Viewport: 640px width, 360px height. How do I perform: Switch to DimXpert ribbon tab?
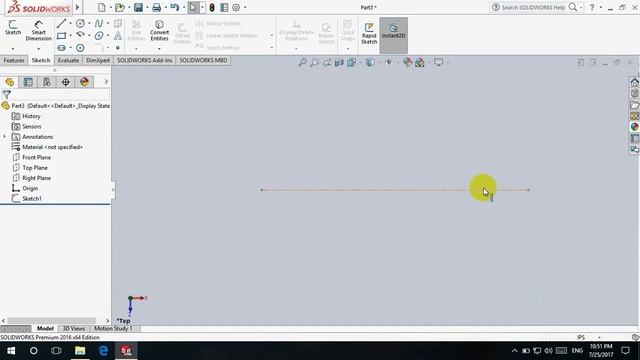[x=98, y=60]
